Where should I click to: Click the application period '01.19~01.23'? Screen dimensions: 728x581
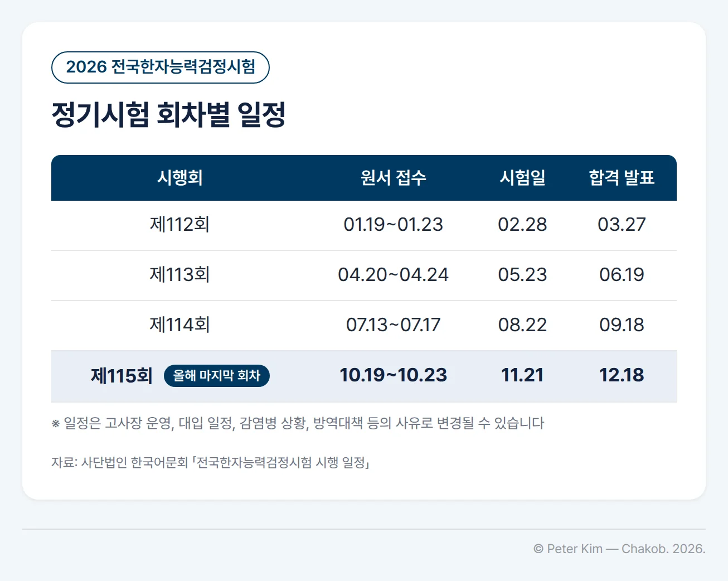(x=393, y=225)
